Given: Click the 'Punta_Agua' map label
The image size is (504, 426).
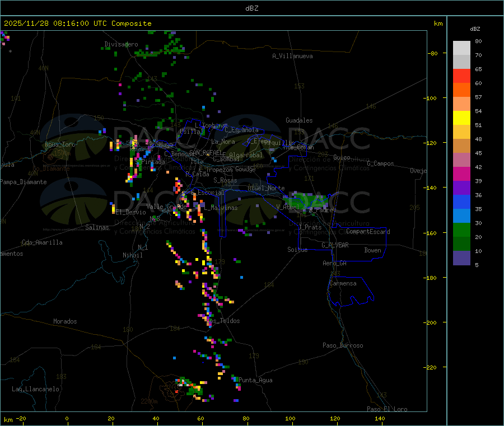Looking at the screenshot, I should (255, 380).
